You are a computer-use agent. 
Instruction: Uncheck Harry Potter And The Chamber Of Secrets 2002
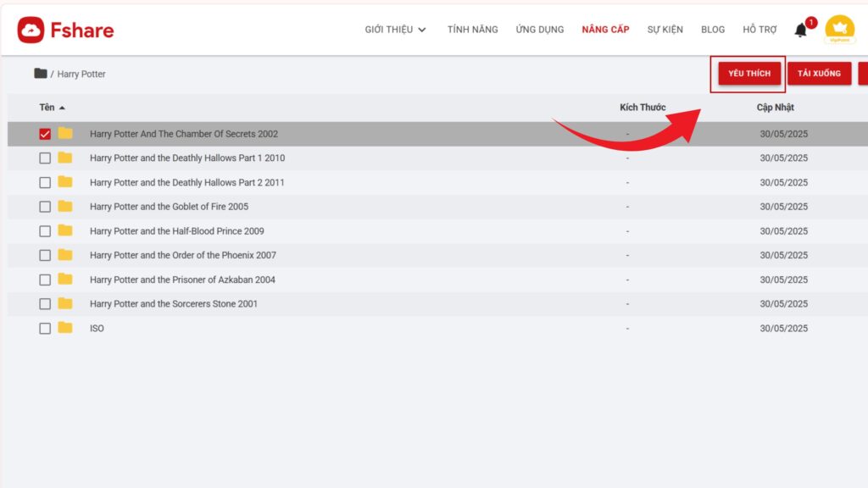[45, 134]
